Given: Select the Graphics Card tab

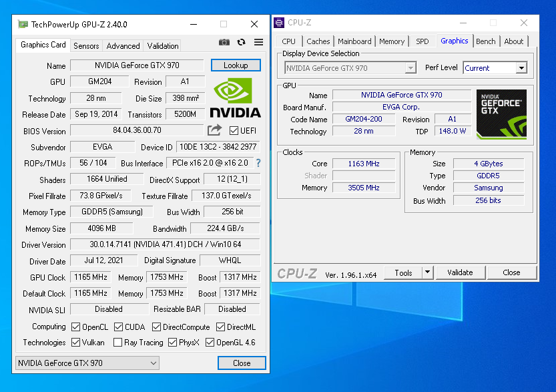Looking at the screenshot, I should [43, 45].
